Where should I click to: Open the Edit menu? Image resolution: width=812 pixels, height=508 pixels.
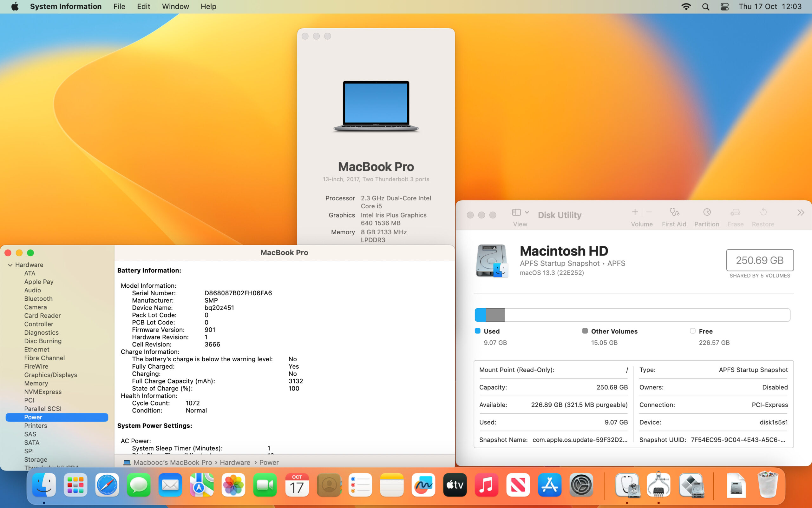coord(144,6)
